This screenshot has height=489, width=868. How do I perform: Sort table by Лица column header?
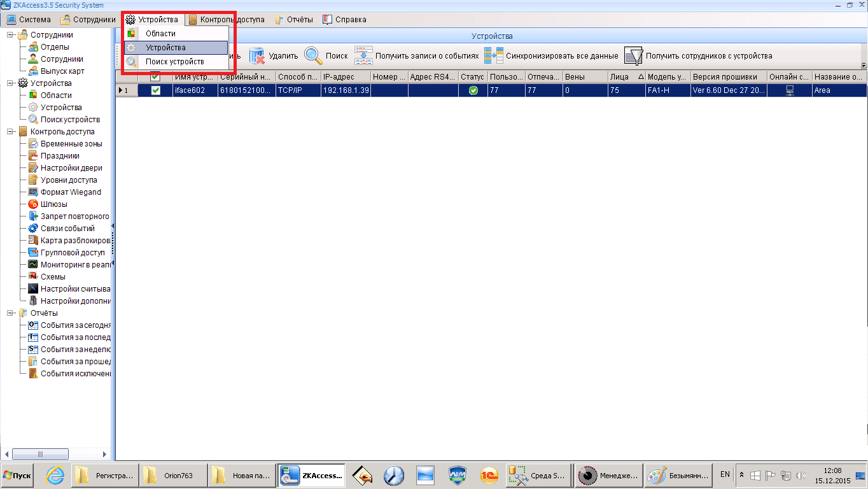626,77
